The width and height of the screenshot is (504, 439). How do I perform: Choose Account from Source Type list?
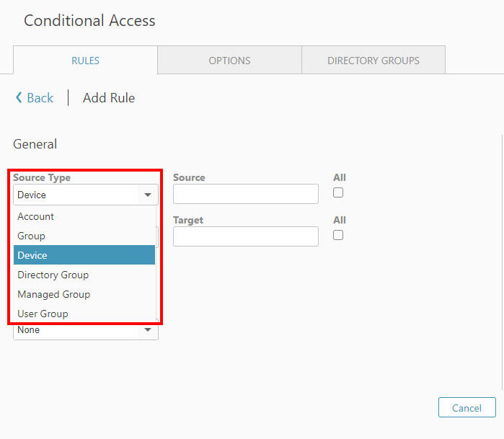click(x=36, y=216)
